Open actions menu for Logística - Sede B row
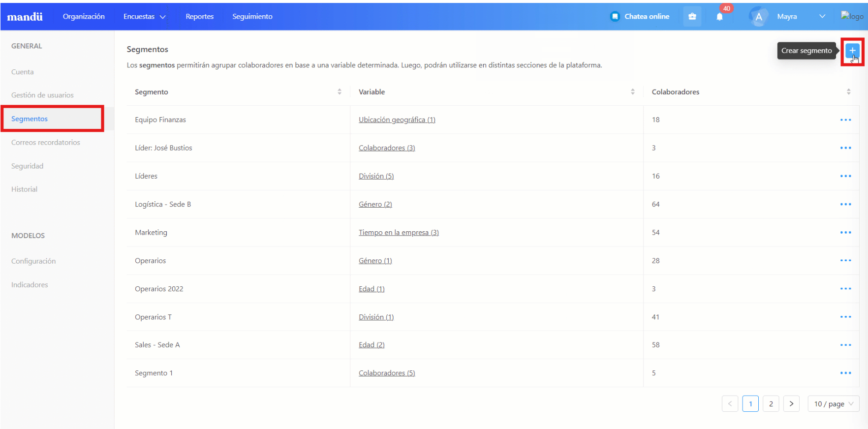The image size is (868, 429). [845, 204]
